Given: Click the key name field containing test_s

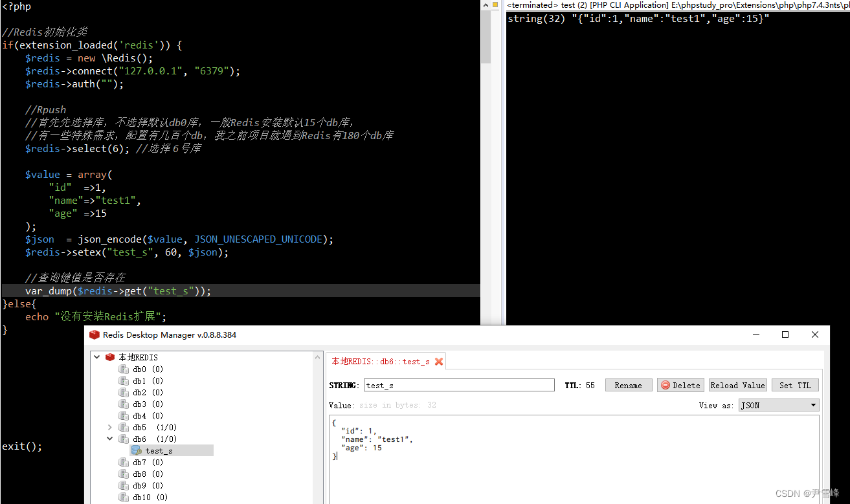Looking at the screenshot, I should (459, 385).
